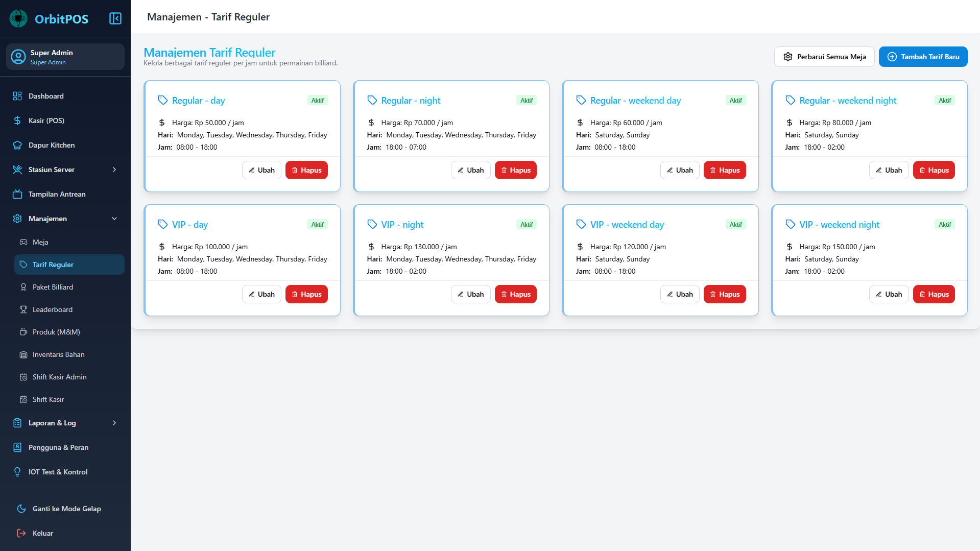
Task: Expand the Laporan & Log submenu chevron
Action: 114,423
